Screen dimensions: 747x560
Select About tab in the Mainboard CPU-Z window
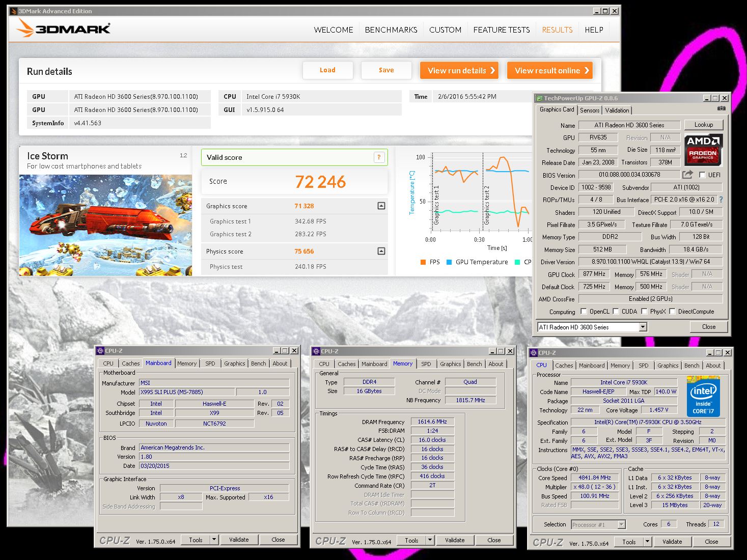280,363
